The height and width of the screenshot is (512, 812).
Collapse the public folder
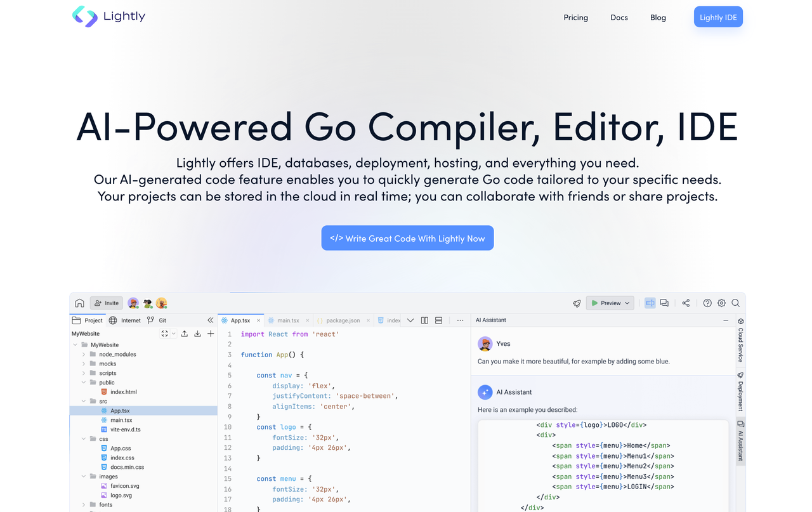(84, 383)
